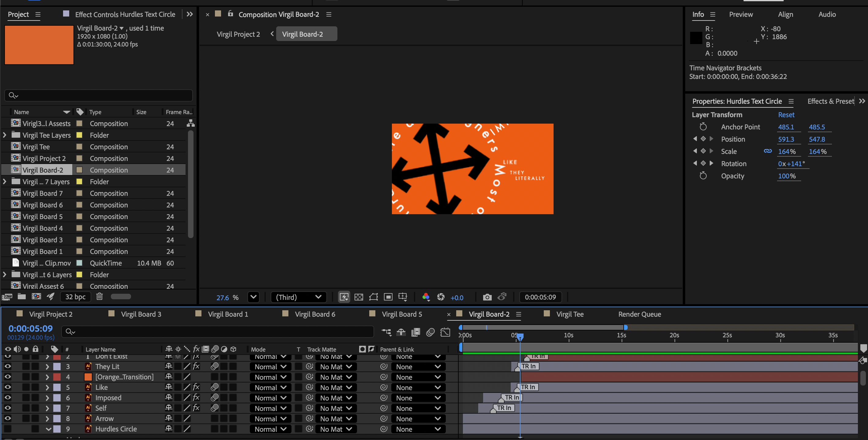Take a snapshot with camera icon

click(487, 297)
